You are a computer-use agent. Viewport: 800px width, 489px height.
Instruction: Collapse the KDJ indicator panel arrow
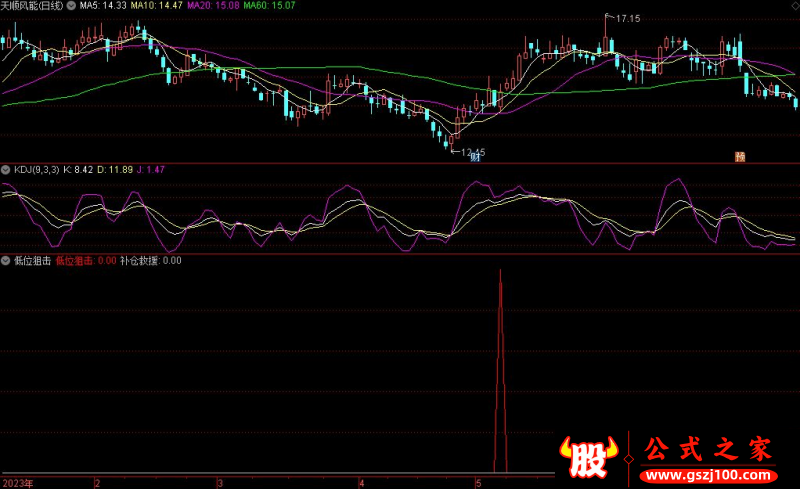click(x=6, y=170)
